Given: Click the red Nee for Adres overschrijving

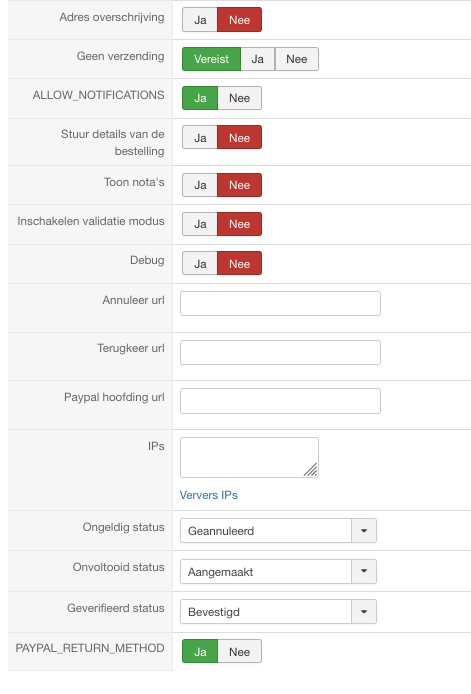Looking at the screenshot, I should [x=239, y=20].
